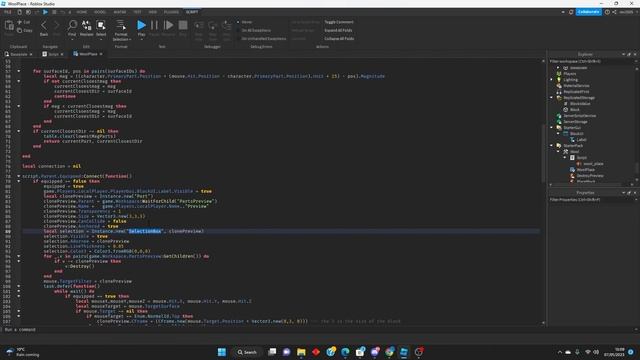Select Block item under ReplicatedStorage
Image resolution: width=640 pixels, height=360 pixels.
pyautogui.click(x=574, y=110)
